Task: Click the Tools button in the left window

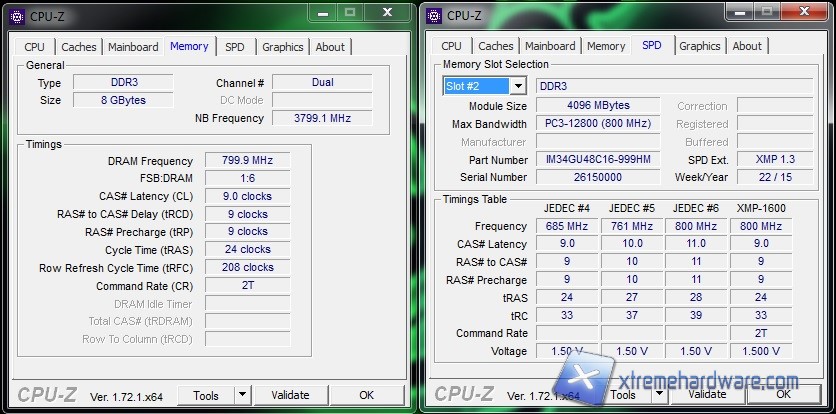Action: [x=206, y=395]
